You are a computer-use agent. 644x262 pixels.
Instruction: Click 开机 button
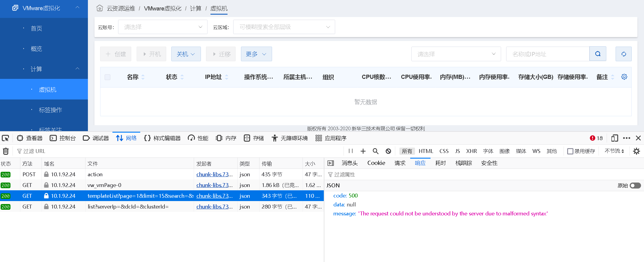pyautogui.click(x=152, y=54)
